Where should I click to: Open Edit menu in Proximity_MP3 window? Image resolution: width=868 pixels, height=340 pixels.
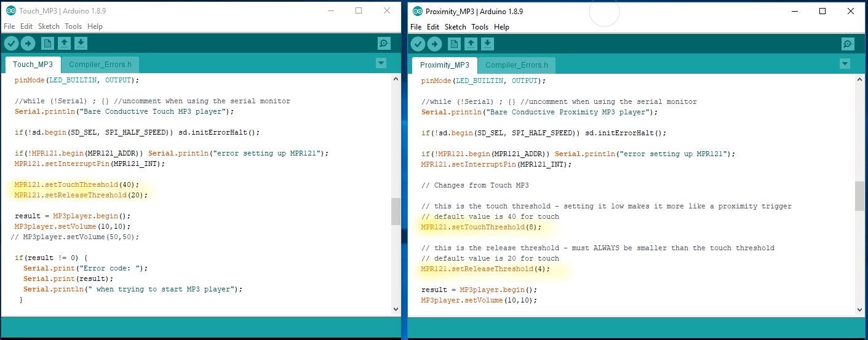433,27
